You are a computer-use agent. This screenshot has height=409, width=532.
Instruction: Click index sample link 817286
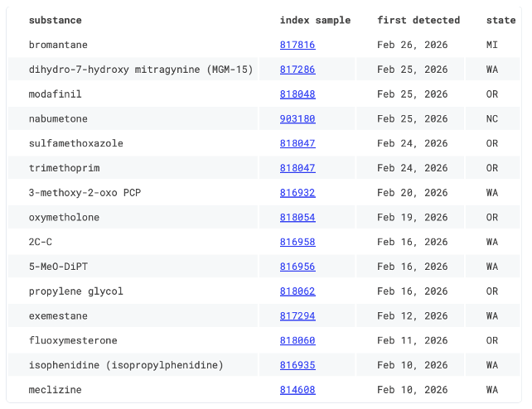coord(297,70)
